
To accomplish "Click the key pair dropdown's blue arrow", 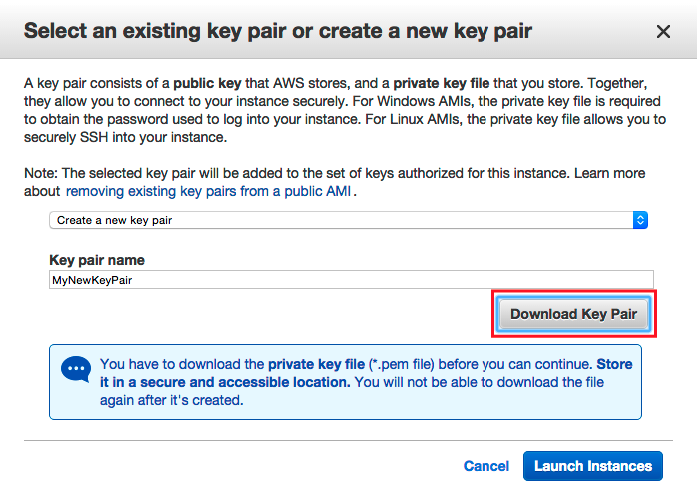I will pos(641,219).
